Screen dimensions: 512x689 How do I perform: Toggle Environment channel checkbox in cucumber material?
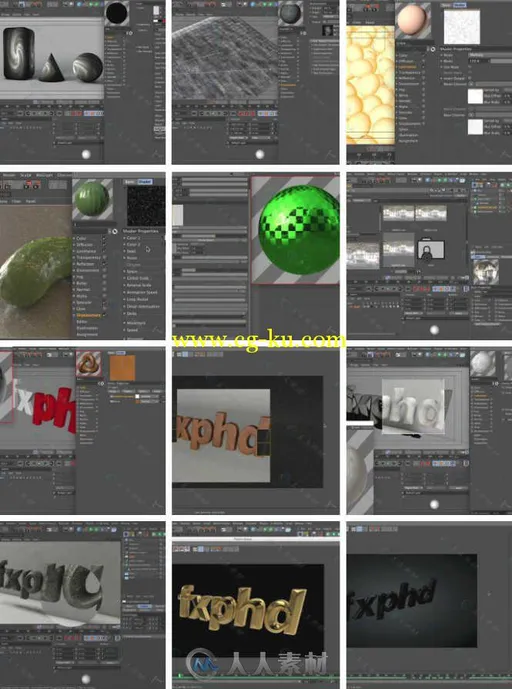click(105, 270)
